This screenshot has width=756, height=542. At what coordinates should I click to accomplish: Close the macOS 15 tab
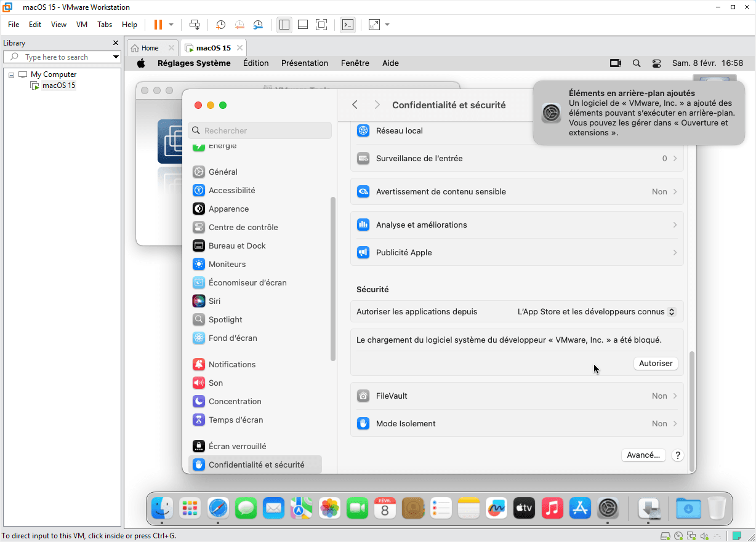point(239,48)
